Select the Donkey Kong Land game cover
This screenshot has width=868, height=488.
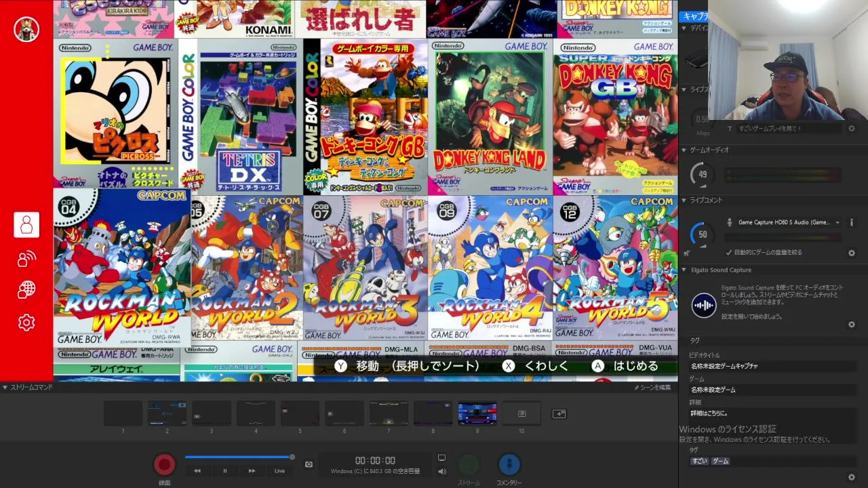(x=490, y=117)
